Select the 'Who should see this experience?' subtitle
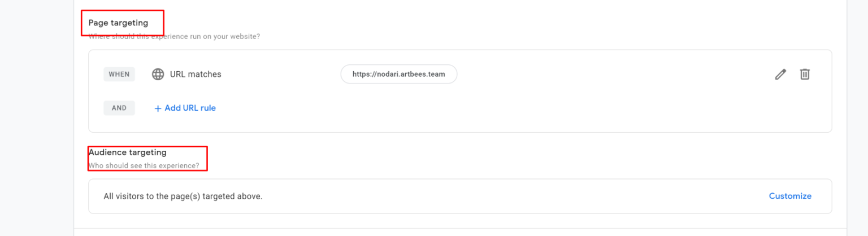The height and width of the screenshot is (236, 868). pyautogui.click(x=144, y=166)
